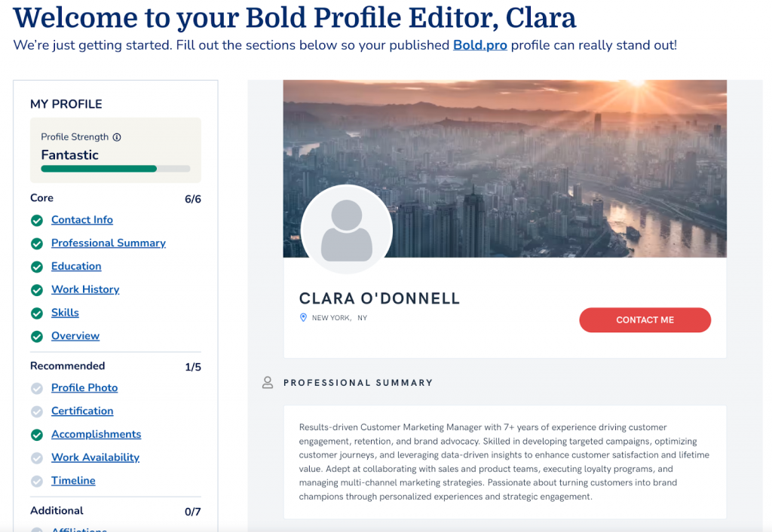Screen dimensions: 772x532
Task: Click the green checkmark beside Accomplishments
Action: (36, 435)
